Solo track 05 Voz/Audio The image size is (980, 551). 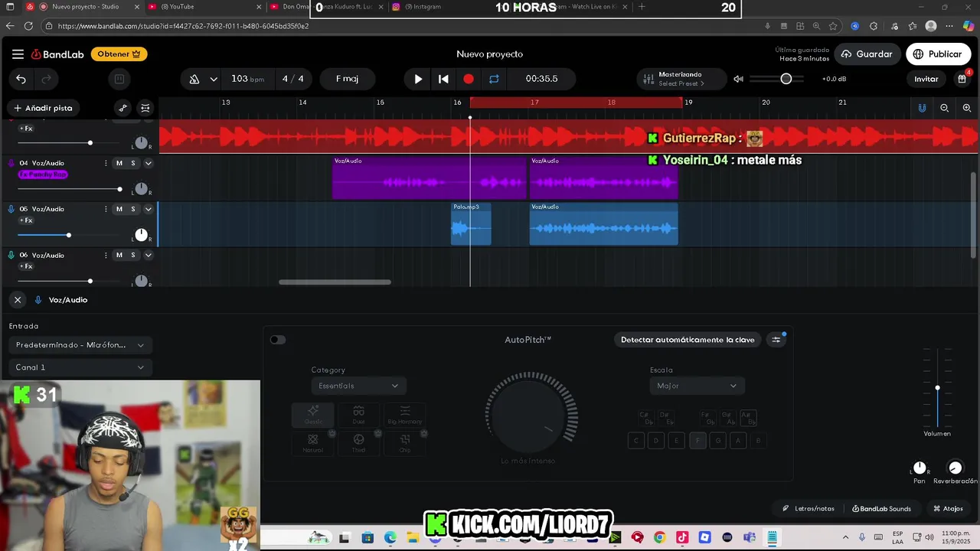point(133,209)
